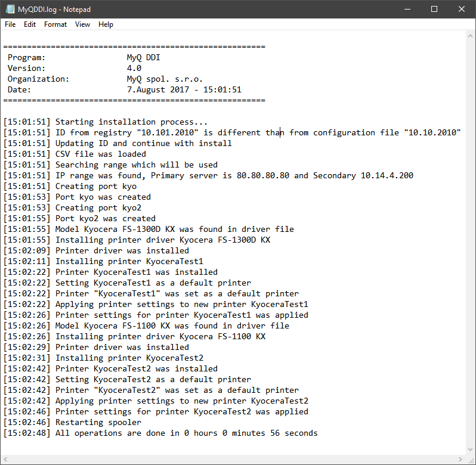Click the Notepad icon in the title bar
The height and width of the screenshot is (465, 476).
[10, 9]
